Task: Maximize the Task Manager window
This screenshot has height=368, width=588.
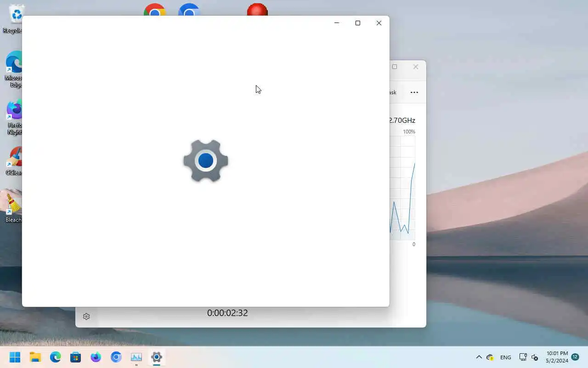Action: tap(395, 67)
